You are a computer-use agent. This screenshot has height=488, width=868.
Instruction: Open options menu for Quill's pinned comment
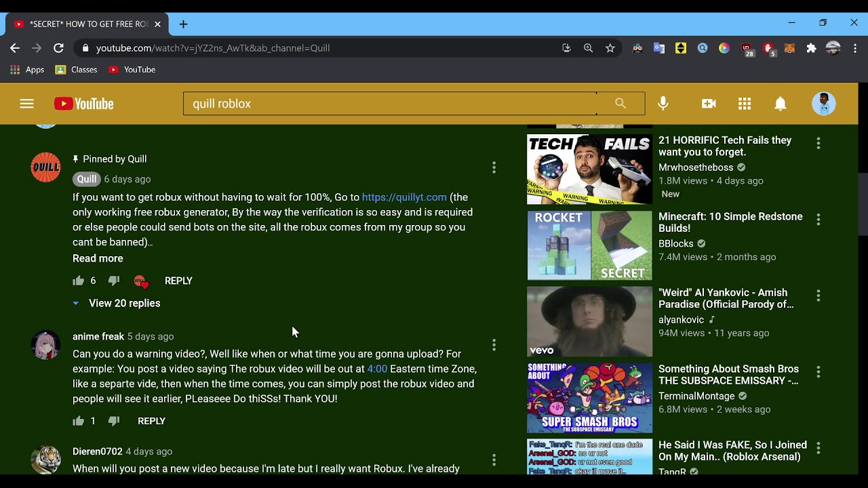tap(494, 167)
